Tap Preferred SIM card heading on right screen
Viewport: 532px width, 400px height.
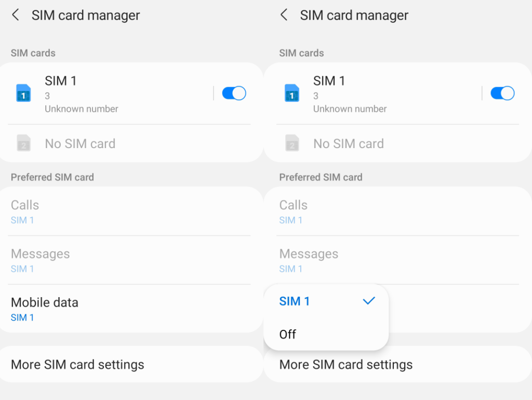(321, 177)
